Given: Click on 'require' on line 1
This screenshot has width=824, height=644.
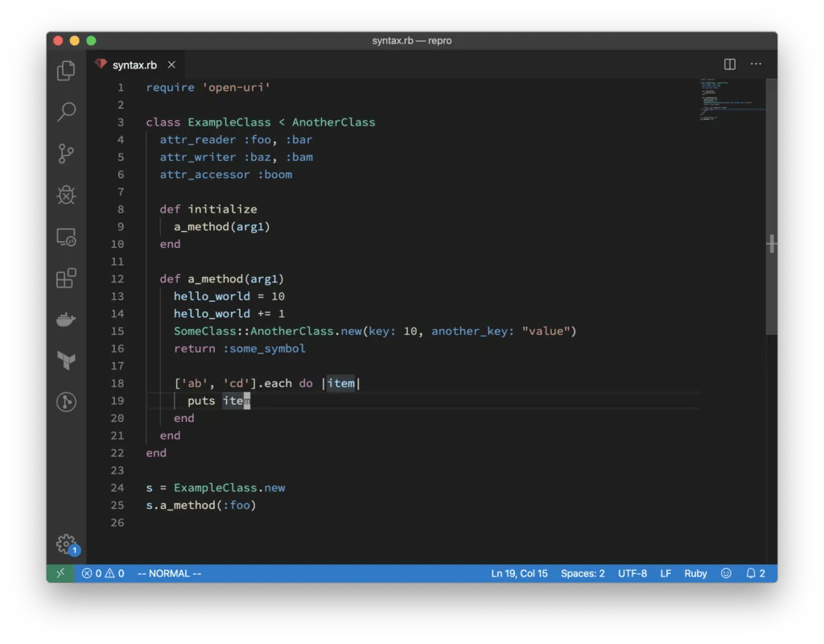Looking at the screenshot, I should (x=171, y=87).
